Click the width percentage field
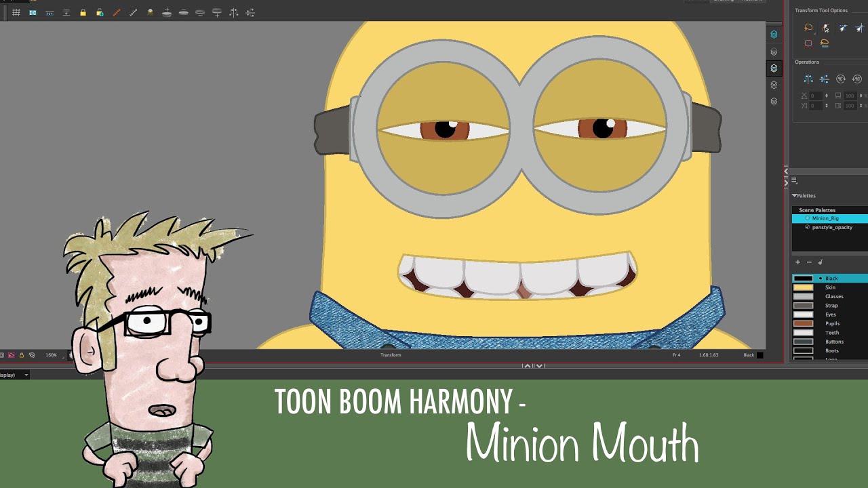868x488 pixels. tap(851, 96)
